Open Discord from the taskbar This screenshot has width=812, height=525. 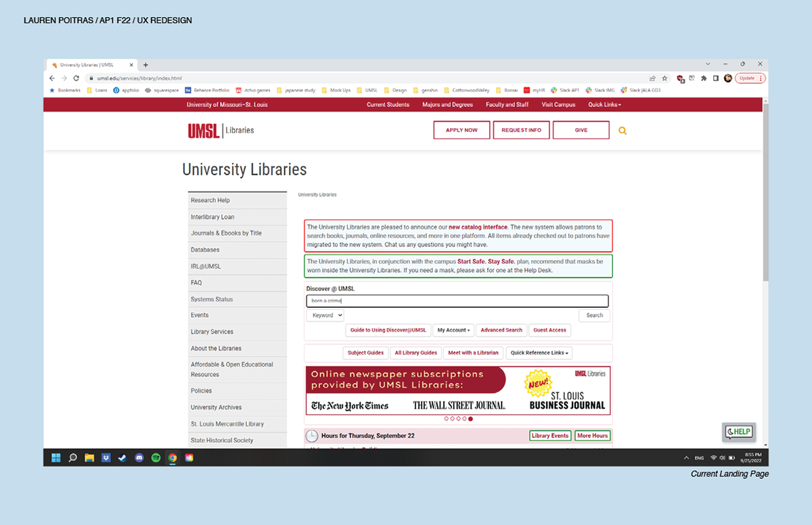[139, 457]
